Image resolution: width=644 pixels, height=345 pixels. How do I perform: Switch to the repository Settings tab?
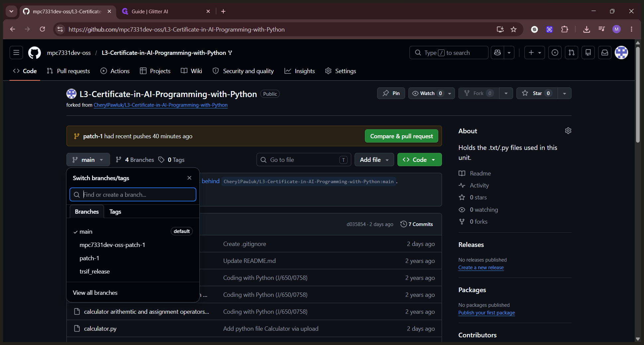[x=341, y=71]
